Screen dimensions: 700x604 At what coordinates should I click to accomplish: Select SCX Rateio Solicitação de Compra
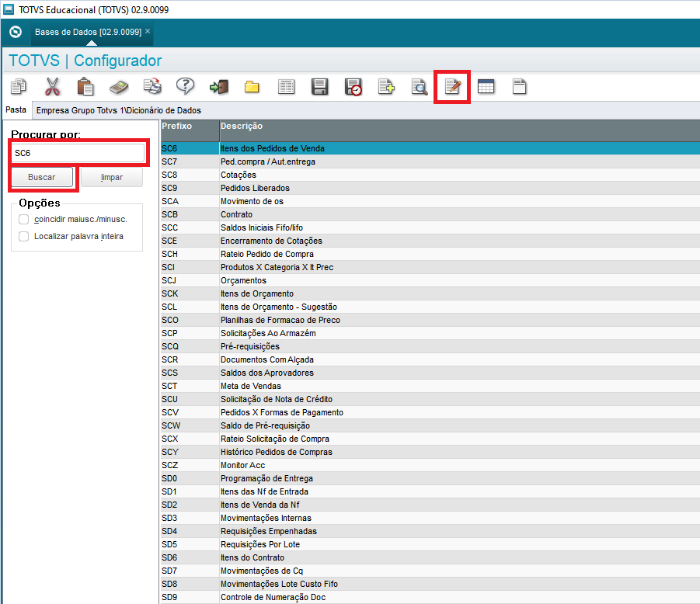[430, 439]
